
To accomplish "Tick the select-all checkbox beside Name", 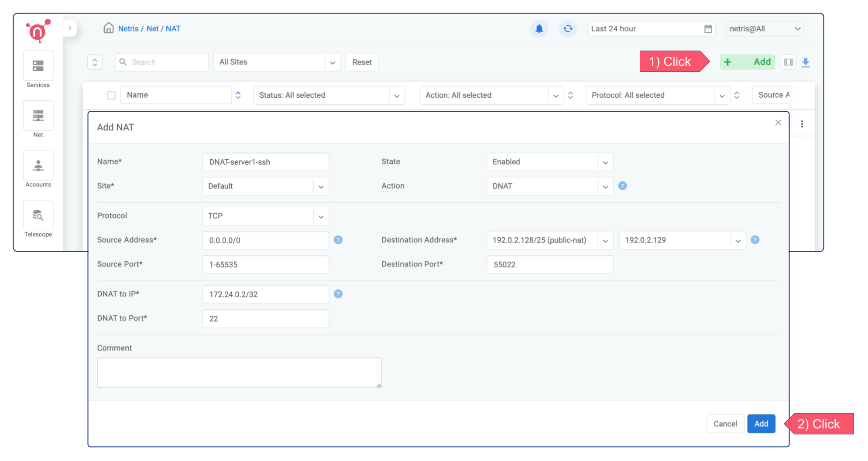I will [111, 95].
